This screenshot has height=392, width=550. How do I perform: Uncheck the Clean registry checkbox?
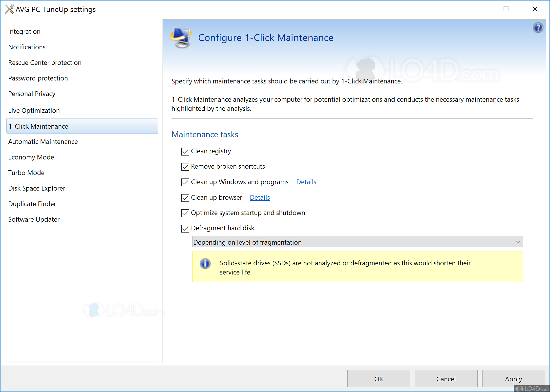185,151
